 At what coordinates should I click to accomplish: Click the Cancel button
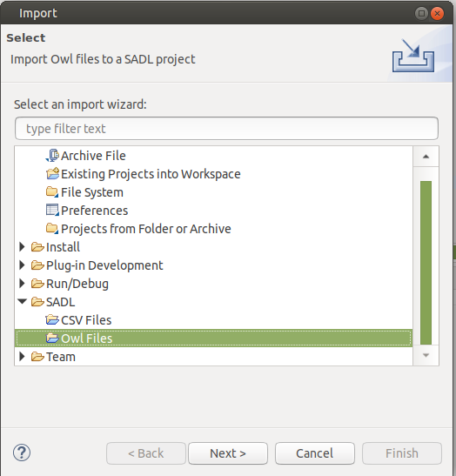[315, 453]
